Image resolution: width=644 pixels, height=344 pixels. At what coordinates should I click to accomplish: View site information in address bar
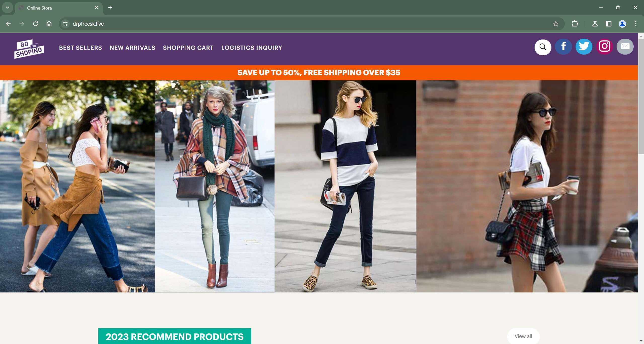[x=65, y=24]
